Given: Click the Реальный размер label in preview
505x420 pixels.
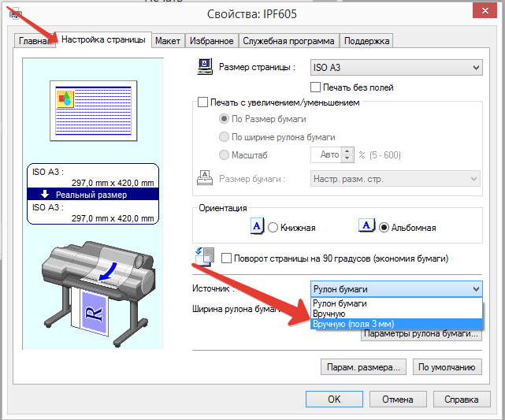Looking at the screenshot, I should point(91,195).
